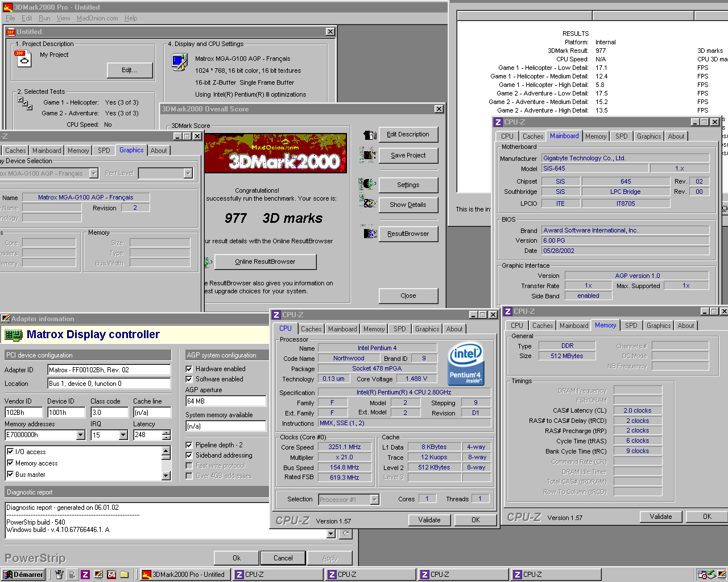Open the pencil-cup icon in Quick Launch
728x582 pixels.
coord(59,575)
